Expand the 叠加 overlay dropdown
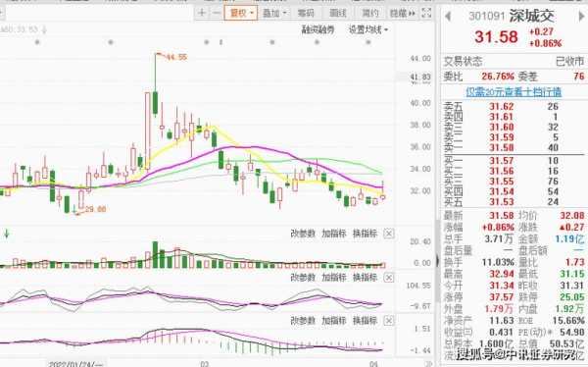588x367 pixels. 273,13
